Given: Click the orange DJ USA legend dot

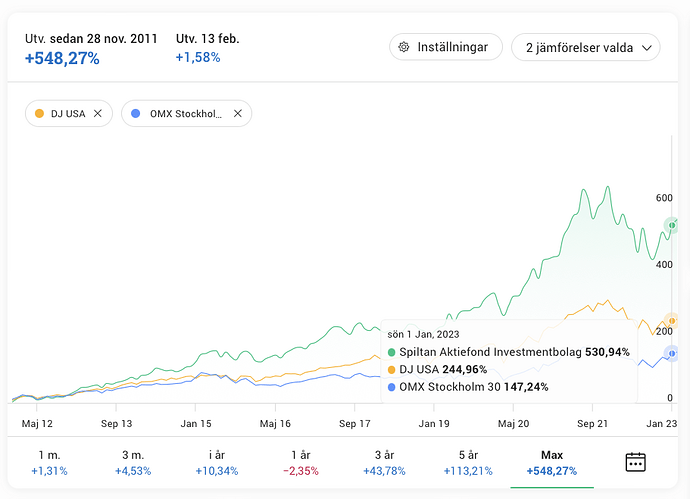Looking at the screenshot, I should (39, 114).
